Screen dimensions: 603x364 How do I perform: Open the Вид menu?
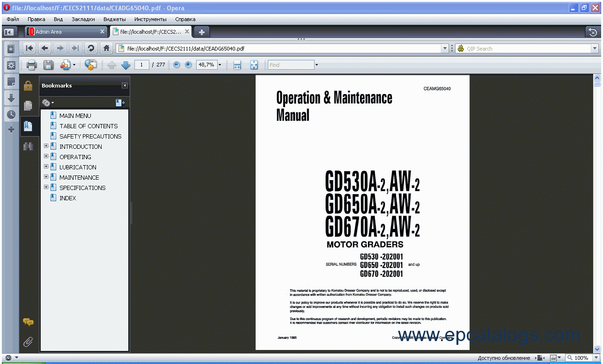[x=59, y=19]
